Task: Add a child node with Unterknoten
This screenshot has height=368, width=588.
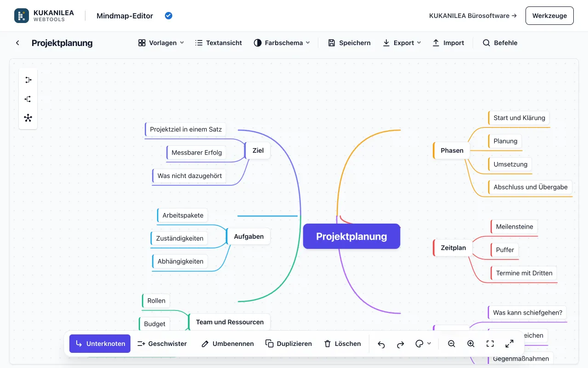Action: (x=100, y=344)
